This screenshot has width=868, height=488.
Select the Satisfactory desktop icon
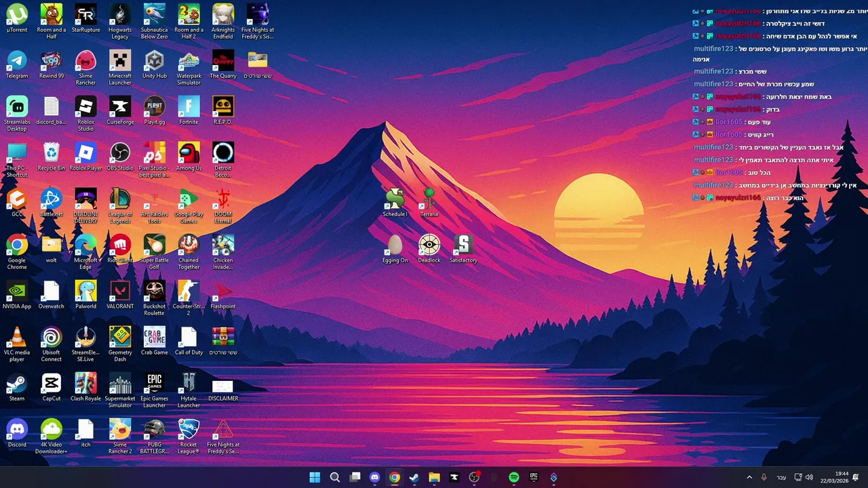pos(463,249)
